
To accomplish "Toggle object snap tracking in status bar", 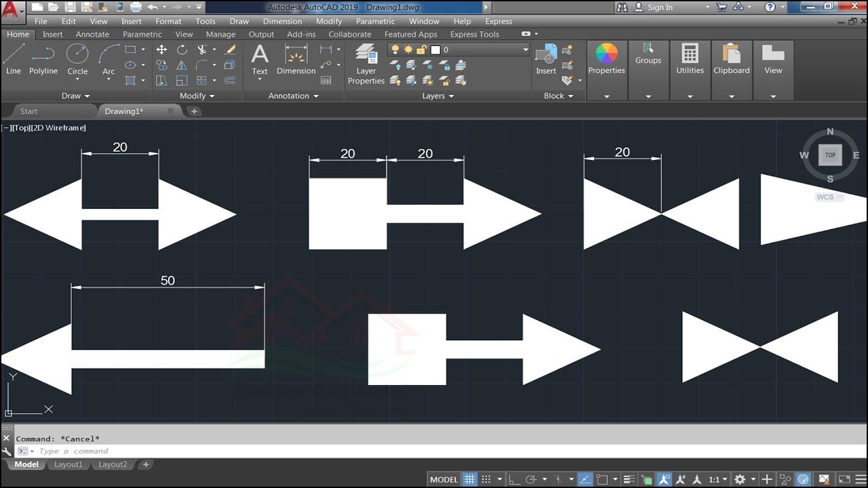I will coord(585,479).
